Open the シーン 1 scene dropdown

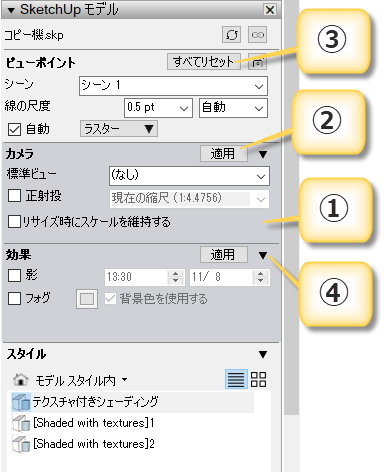pos(173,86)
